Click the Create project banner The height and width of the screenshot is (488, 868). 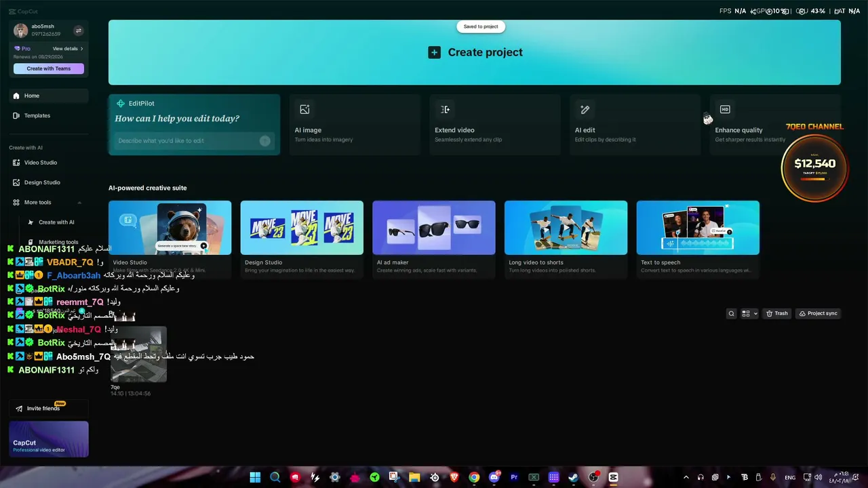pyautogui.click(x=475, y=52)
